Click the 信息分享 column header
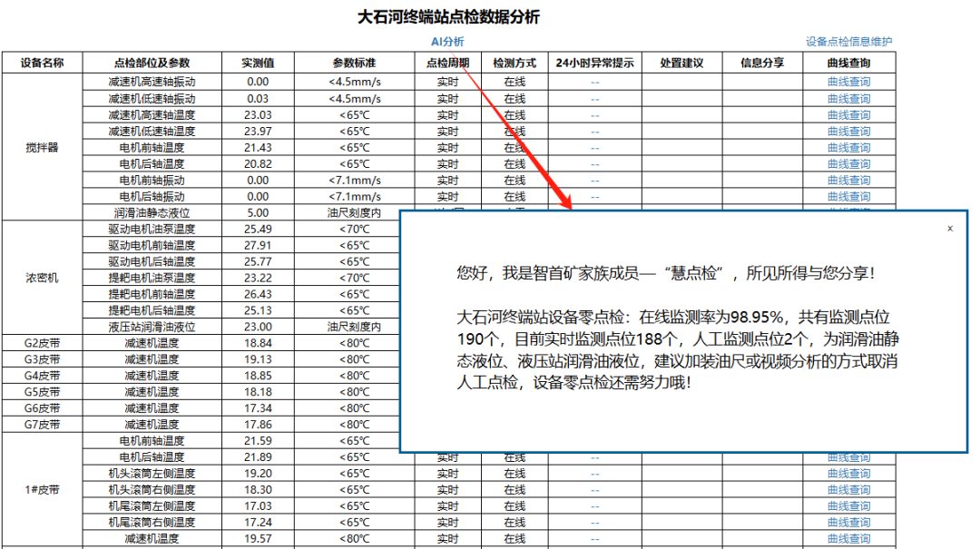 (x=762, y=64)
